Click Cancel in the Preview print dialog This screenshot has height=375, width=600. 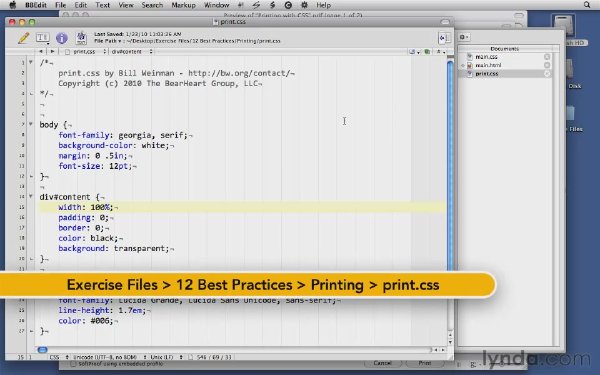point(382,363)
